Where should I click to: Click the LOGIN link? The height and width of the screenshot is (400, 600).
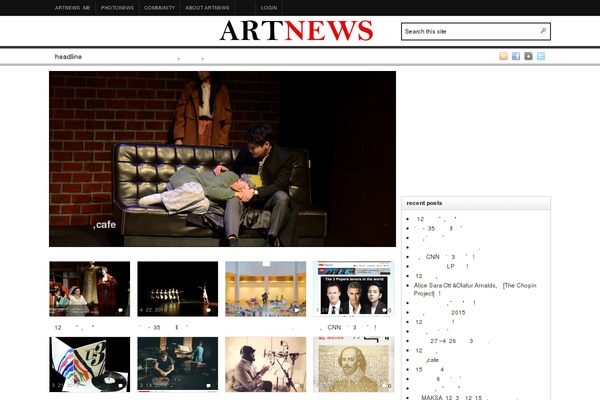coord(269,8)
